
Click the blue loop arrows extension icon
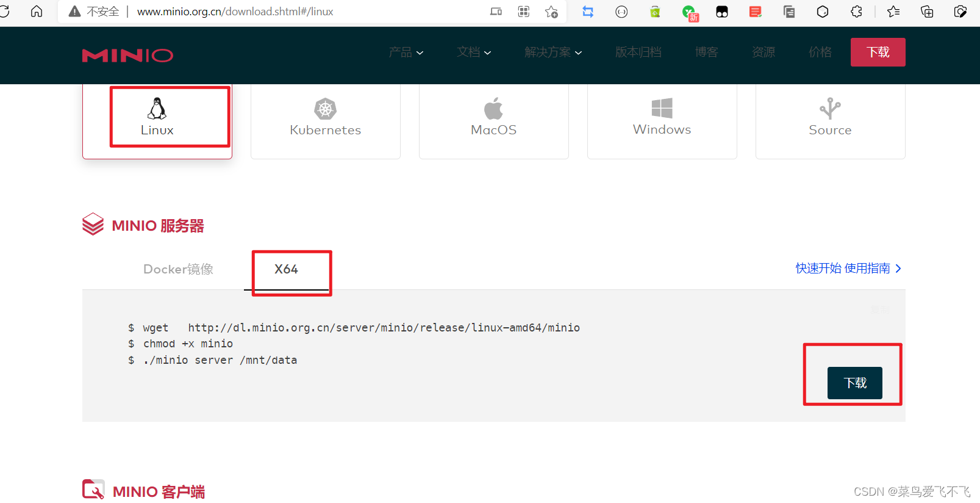(x=588, y=12)
